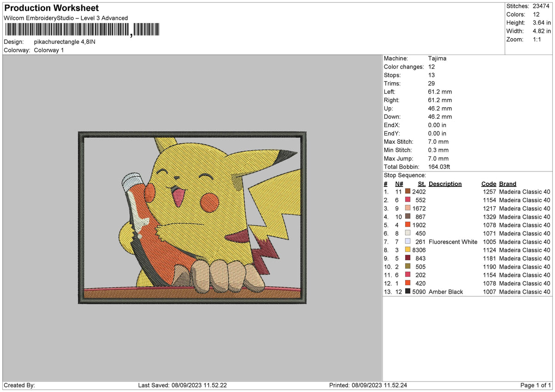The width and height of the screenshot is (555, 392).
Task: Click the Description column header
Action: [x=445, y=184]
